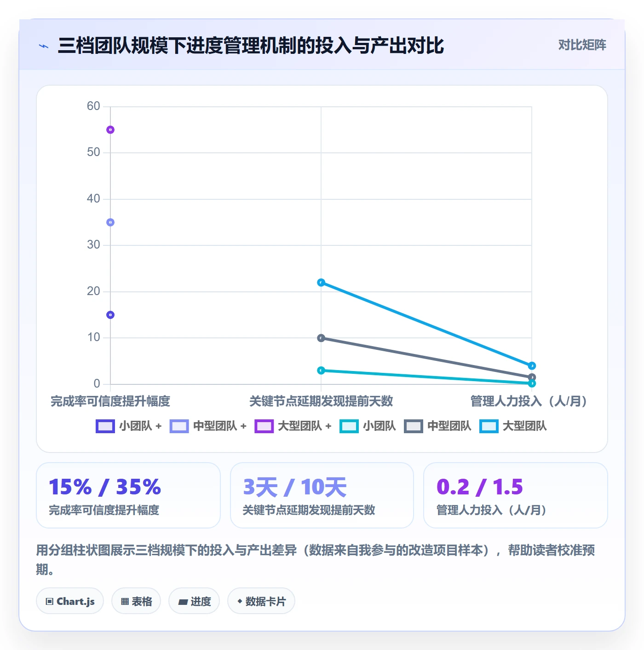The width and height of the screenshot is (644, 650).
Task: Open the 0.2 / 1.5 stat card
Action: [x=516, y=495]
